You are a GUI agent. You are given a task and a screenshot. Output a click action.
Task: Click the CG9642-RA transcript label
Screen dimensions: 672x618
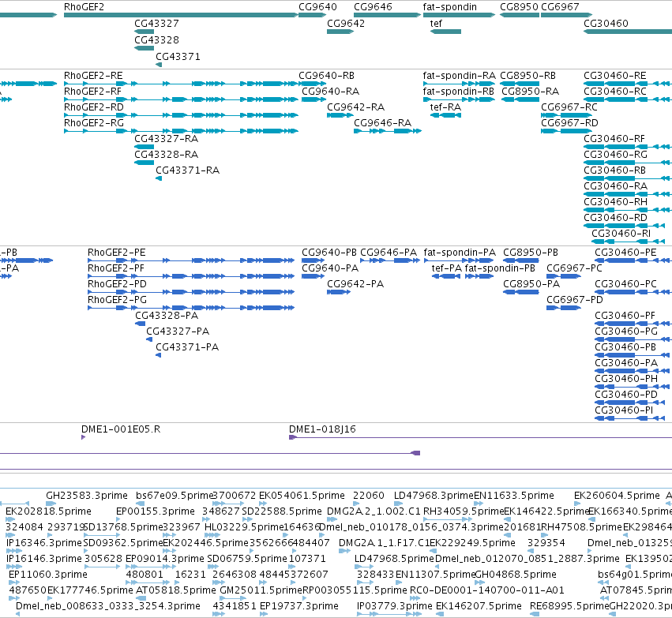355,107
